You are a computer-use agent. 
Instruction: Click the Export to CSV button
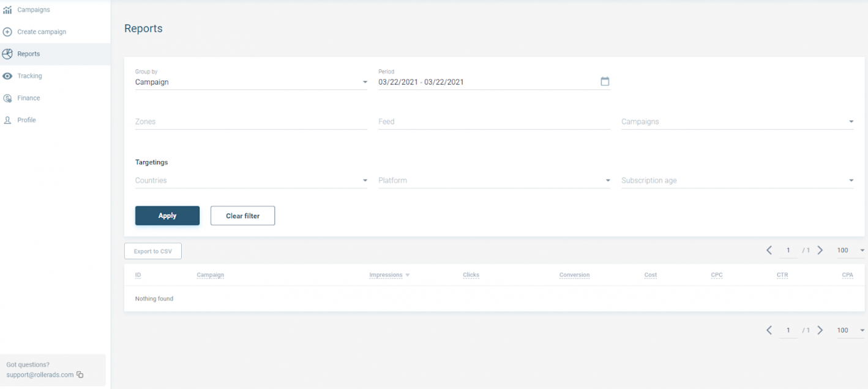pos(153,251)
